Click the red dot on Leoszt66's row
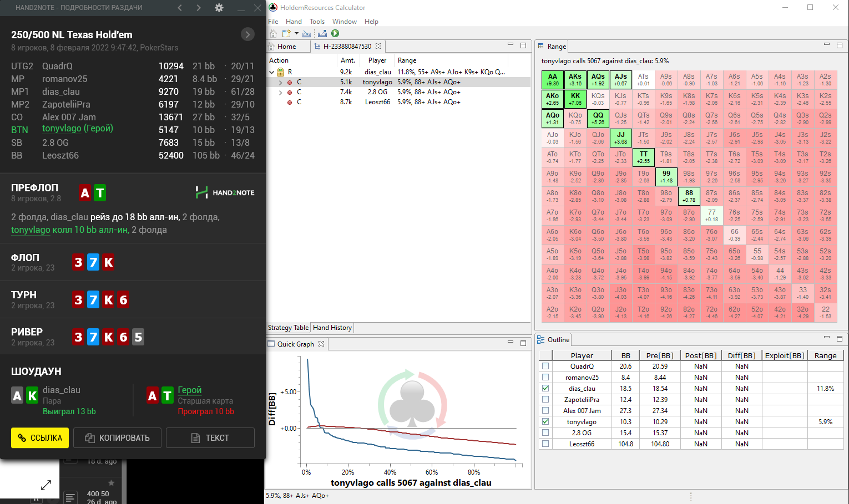Viewport: 849px width, 504px height. (x=289, y=102)
